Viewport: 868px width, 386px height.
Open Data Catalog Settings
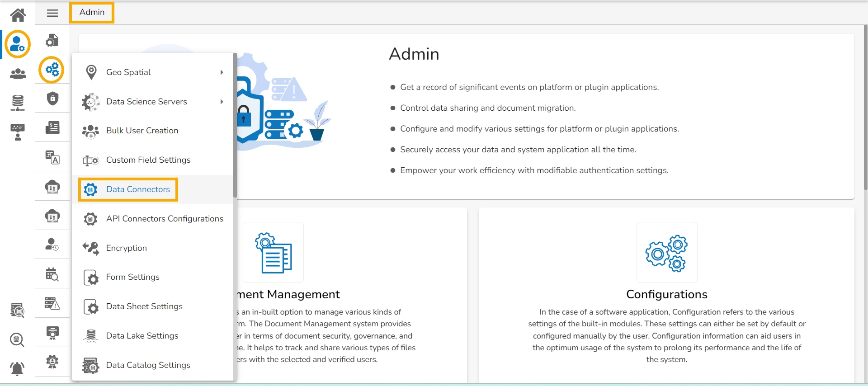click(x=153, y=365)
